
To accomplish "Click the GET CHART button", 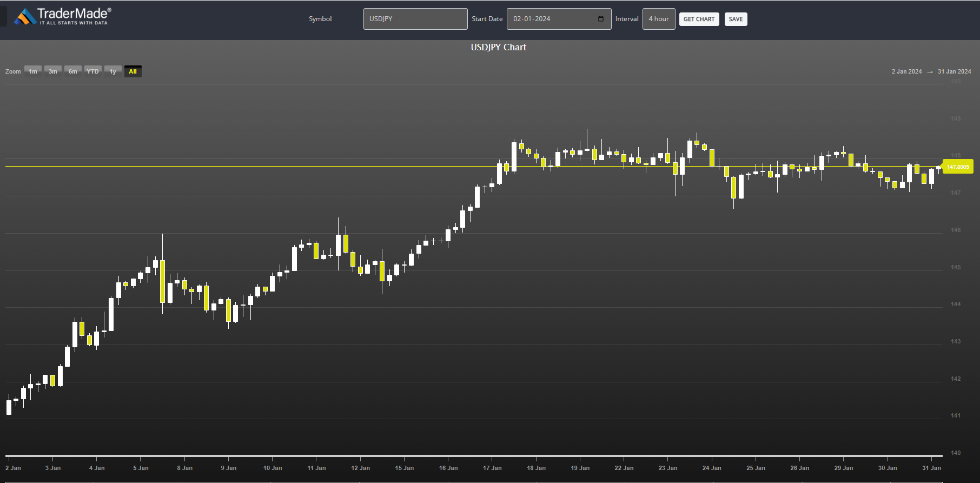I will pyautogui.click(x=699, y=19).
